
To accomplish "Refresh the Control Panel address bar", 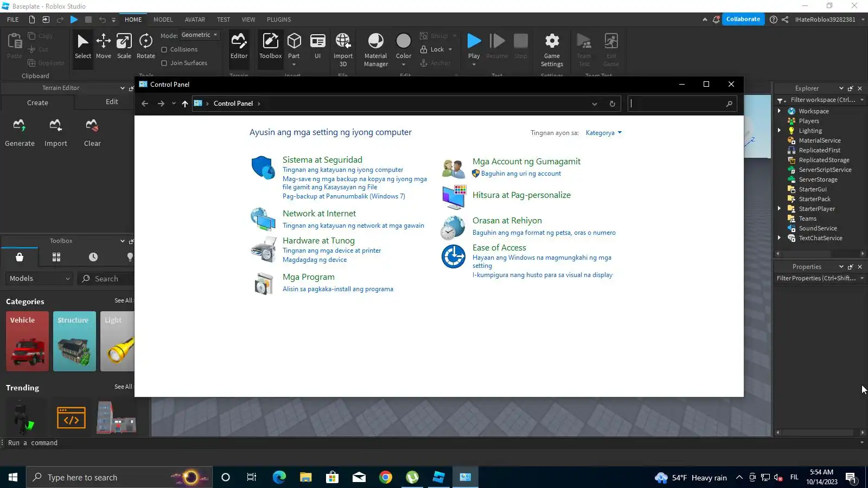I will (x=612, y=104).
